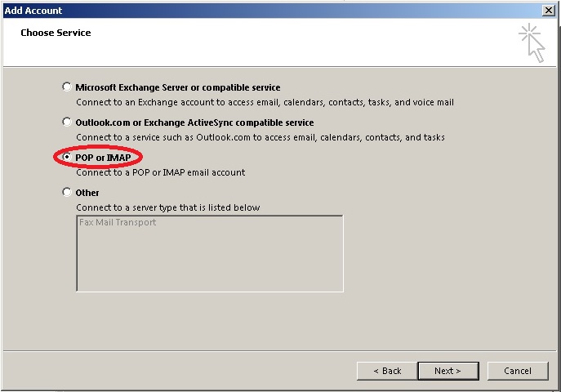Click the Connect to an Exchange account description
This screenshot has width=561, height=392.
click(x=265, y=102)
